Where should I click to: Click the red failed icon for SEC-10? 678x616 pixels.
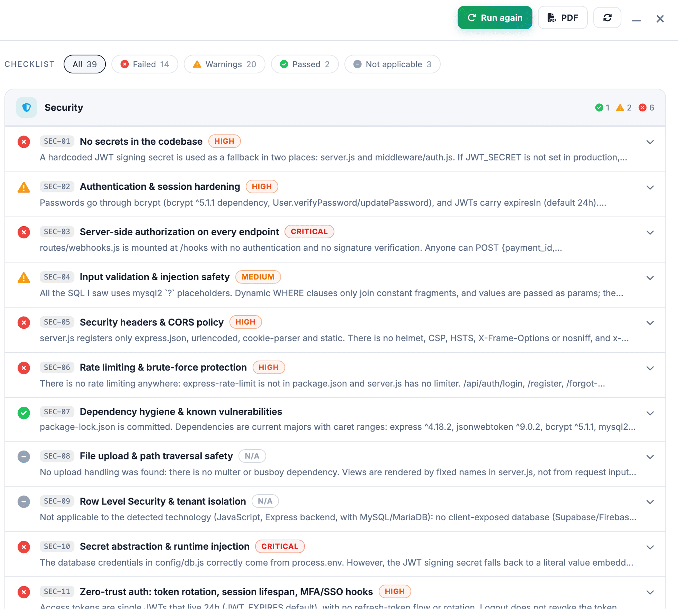[x=24, y=547]
